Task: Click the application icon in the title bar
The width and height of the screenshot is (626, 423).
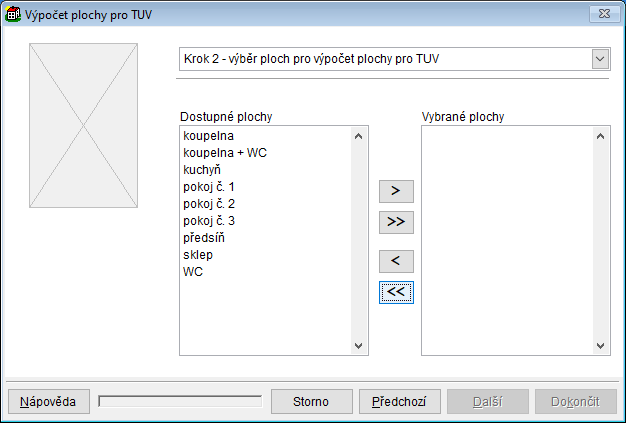Action: [x=14, y=14]
